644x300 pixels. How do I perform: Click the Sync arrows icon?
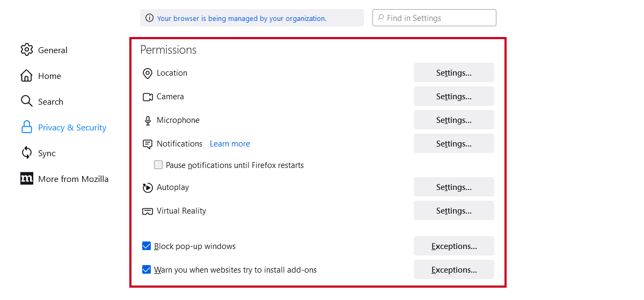pos(27,153)
